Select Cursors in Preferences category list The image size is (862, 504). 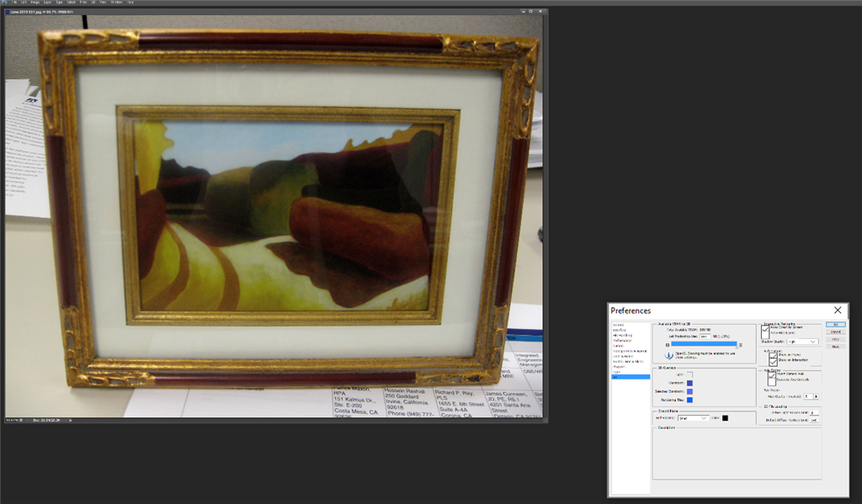[619, 346]
